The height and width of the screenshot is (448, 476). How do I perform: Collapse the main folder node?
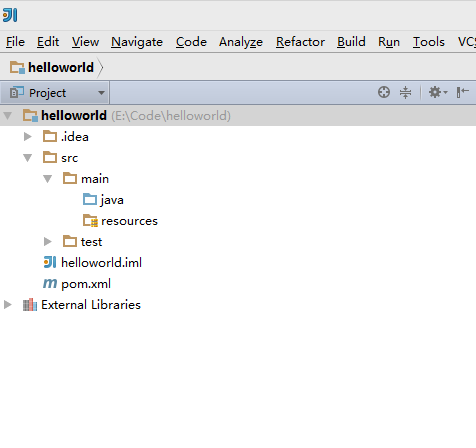[x=48, y=179]
